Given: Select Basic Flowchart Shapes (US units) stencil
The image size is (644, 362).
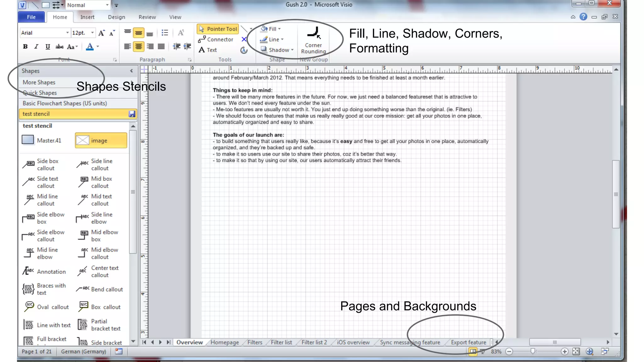Looking at the screenshot, I should [x=77, y=103].
